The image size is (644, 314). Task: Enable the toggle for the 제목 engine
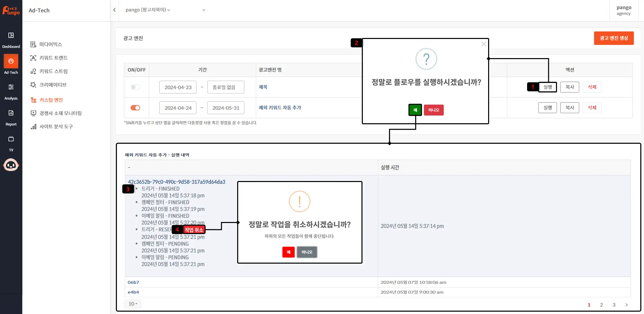tap(135, 87)
